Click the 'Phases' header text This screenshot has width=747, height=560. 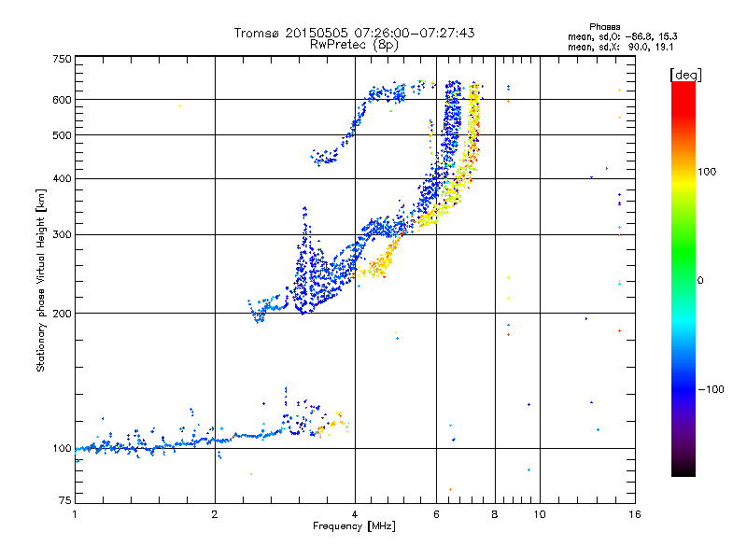click(x=604, y=27)
